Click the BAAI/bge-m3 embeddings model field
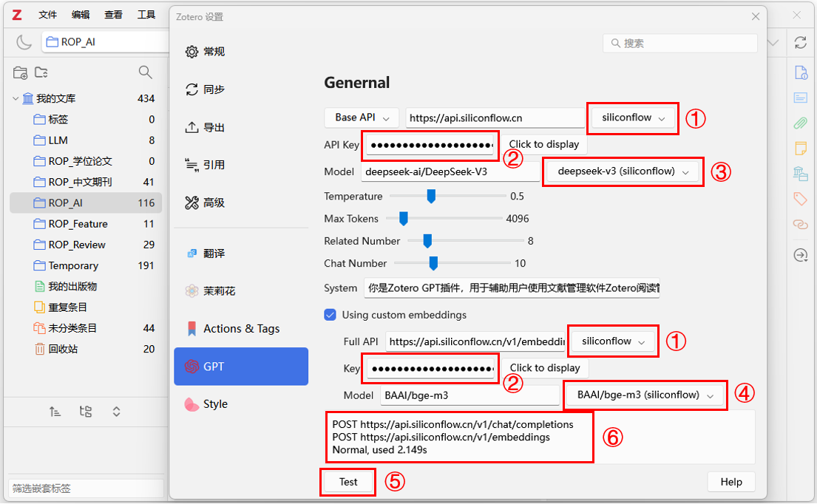The width and height of the screenshot is (817, 504). [x=470, y=395]
